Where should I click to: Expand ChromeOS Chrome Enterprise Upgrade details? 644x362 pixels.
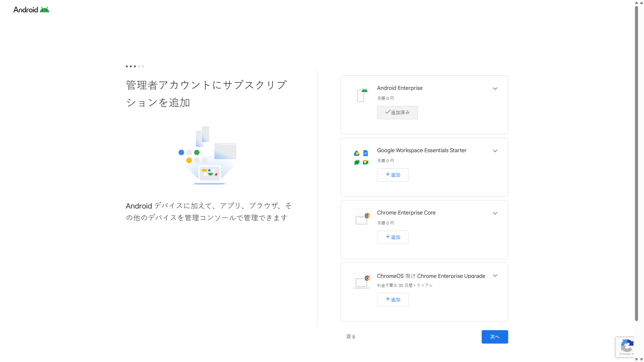pyautogui.click(x=495, y=276)
